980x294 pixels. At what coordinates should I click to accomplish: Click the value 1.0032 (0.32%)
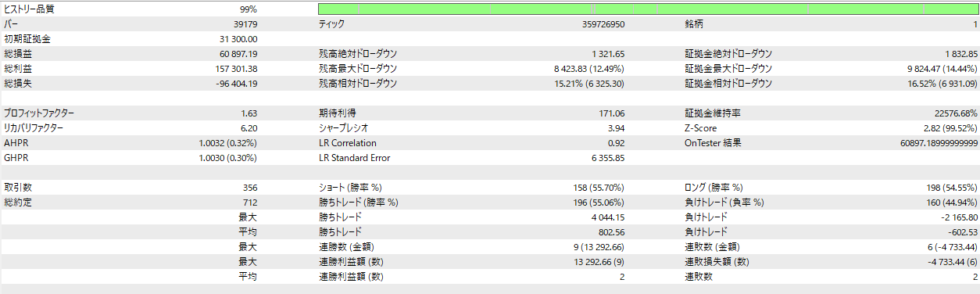228,143
